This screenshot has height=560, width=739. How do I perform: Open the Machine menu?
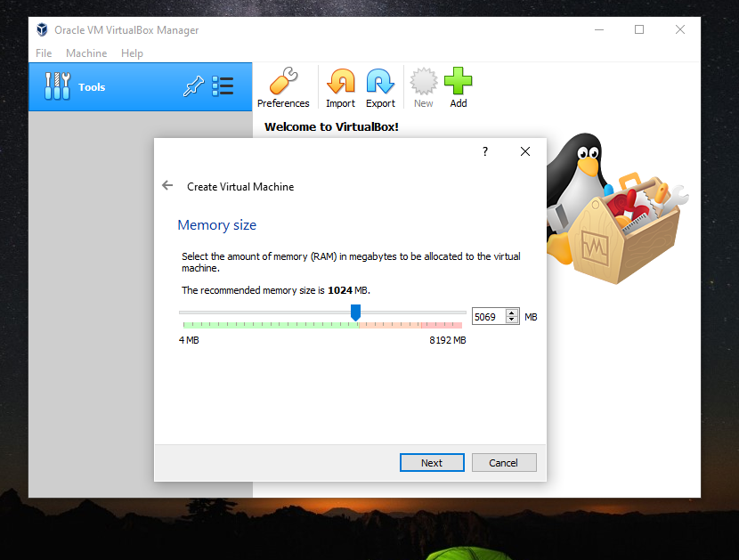click(85, 53)
